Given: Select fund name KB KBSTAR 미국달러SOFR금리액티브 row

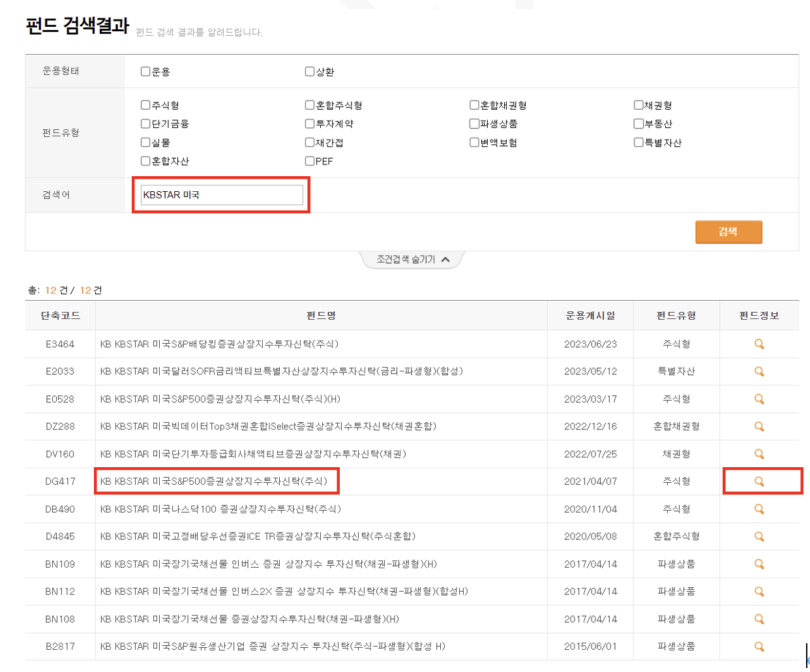Looking at the screenshot, I should (x=281, y=371).
